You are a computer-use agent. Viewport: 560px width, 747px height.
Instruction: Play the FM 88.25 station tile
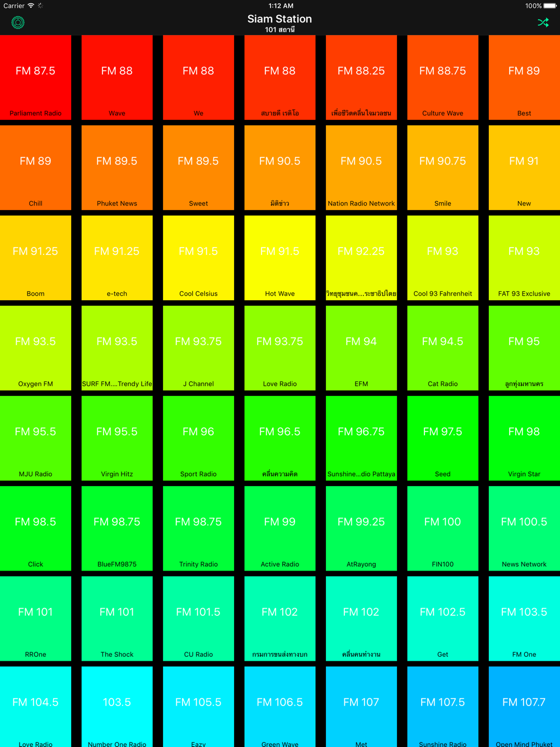361,77
